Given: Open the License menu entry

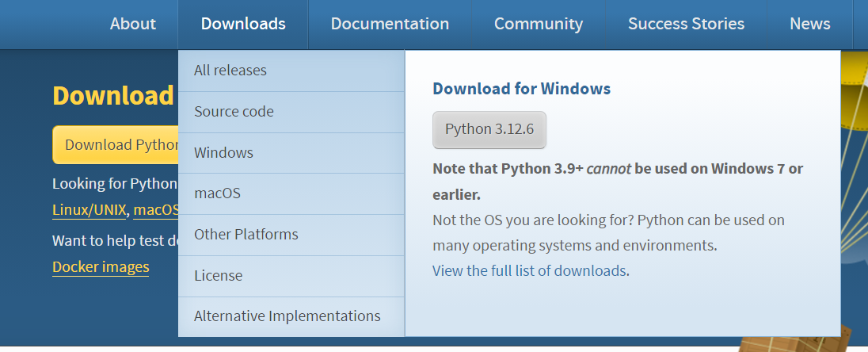Looking at the screenshot, I should [x=291, y=276].
